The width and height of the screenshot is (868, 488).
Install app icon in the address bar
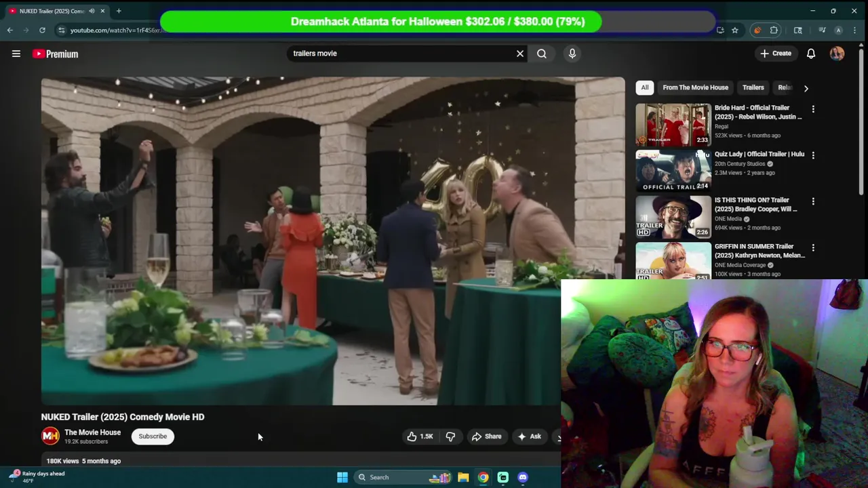720,30
